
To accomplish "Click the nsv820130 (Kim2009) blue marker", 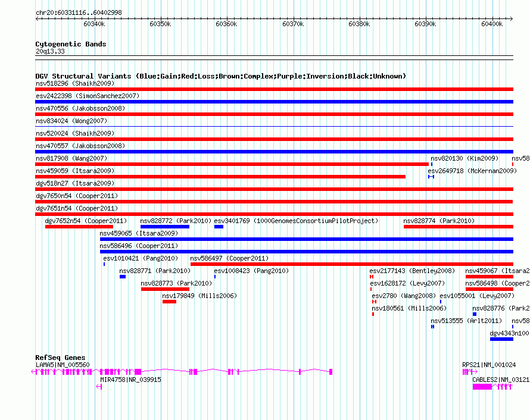I will click(432, 164).
